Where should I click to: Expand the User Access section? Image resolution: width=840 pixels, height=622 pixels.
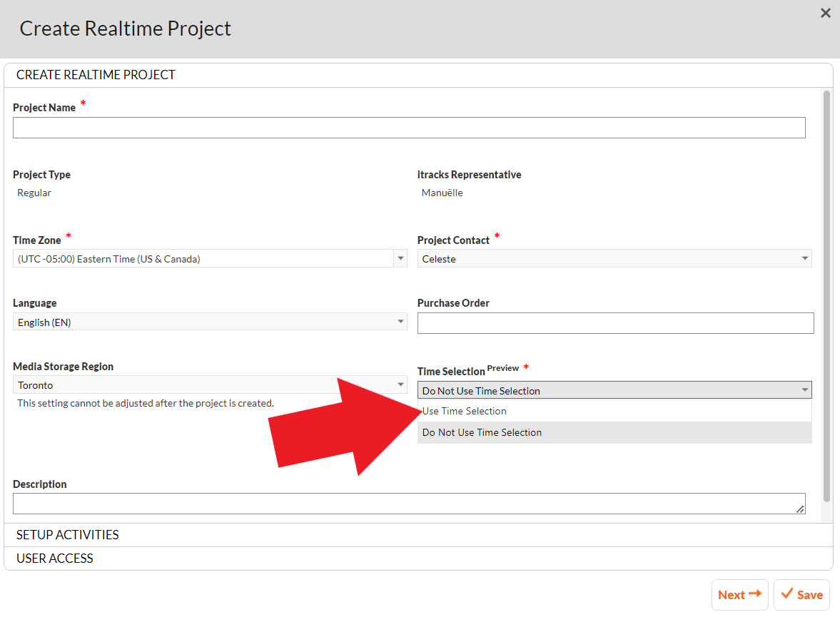pyautogui.click(x=55, y=559)
